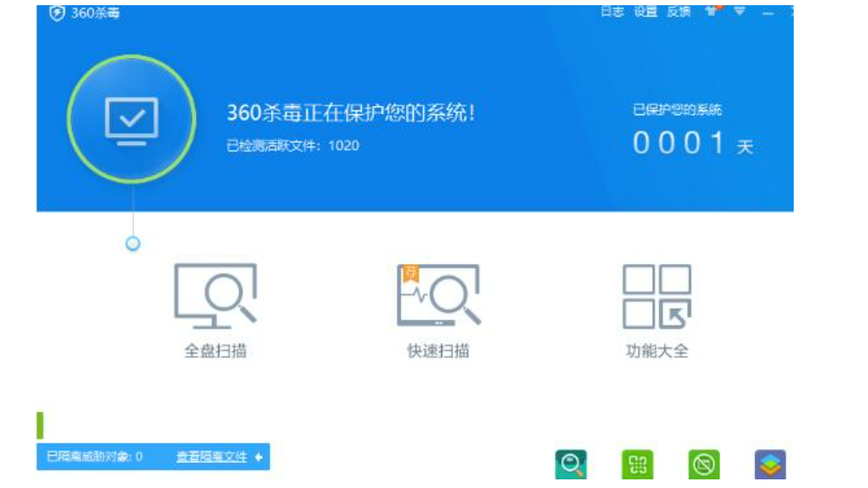Click the teal magnifier tool icon
This screenshot has width=868, height=488.
(x=570, y=465)
